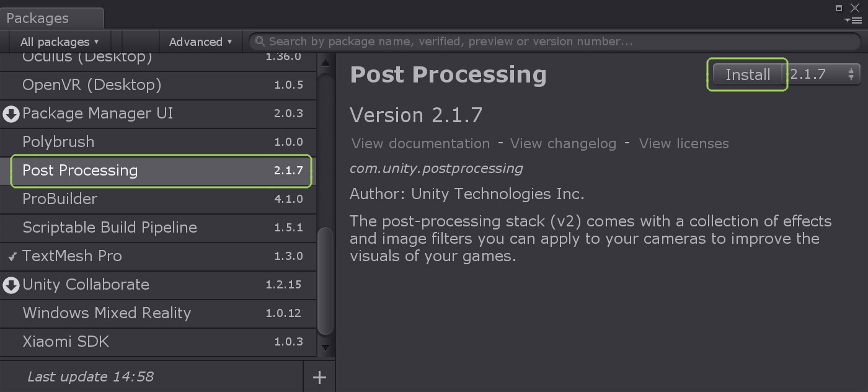Install the Post Processing package
868x392 pixels.
tap(748, 74)
